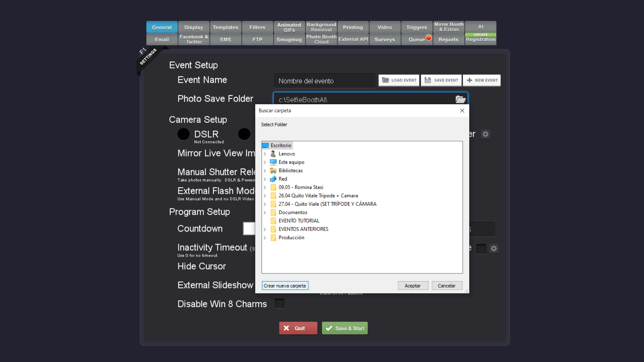Click the Red network icon

coord(273,179)
